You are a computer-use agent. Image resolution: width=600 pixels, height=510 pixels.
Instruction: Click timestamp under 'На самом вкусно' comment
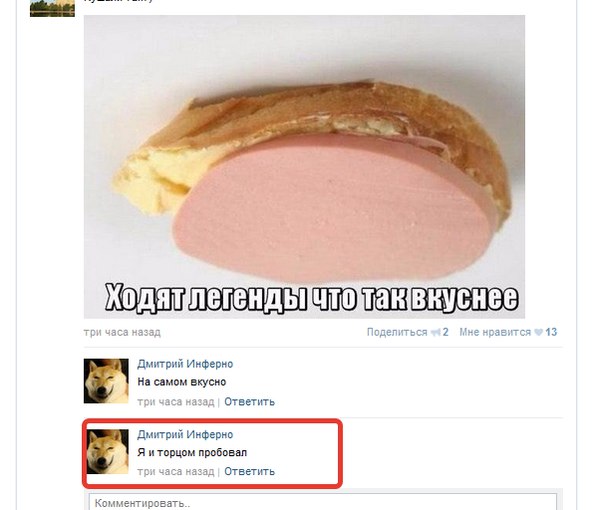point(176,402)
